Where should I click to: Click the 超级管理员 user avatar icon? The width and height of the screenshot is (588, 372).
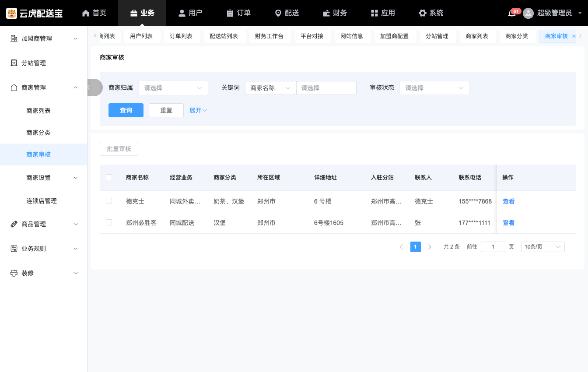point(528,13)
